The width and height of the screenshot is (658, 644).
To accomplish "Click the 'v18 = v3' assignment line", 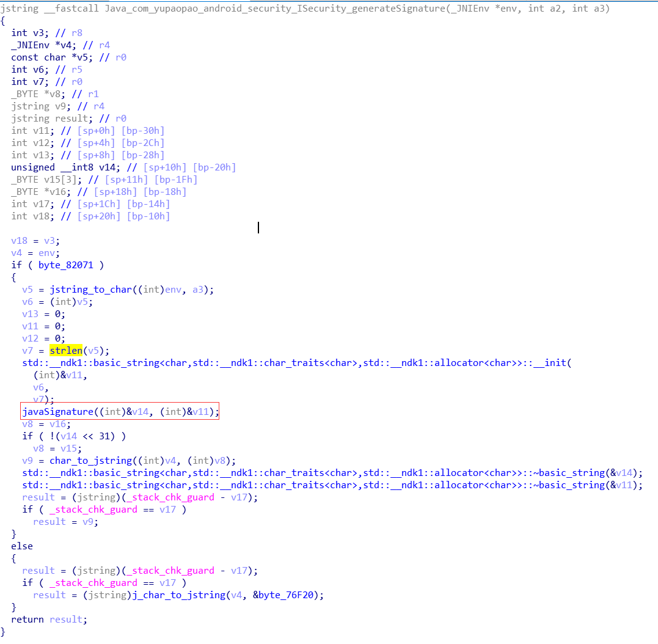I will tap(35, 241).
